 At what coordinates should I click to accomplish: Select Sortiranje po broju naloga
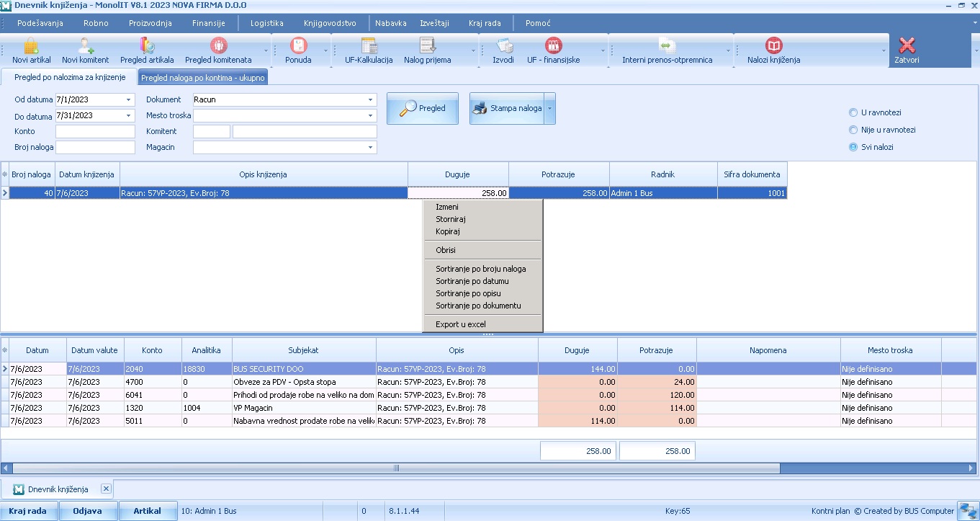click(482, 269)
